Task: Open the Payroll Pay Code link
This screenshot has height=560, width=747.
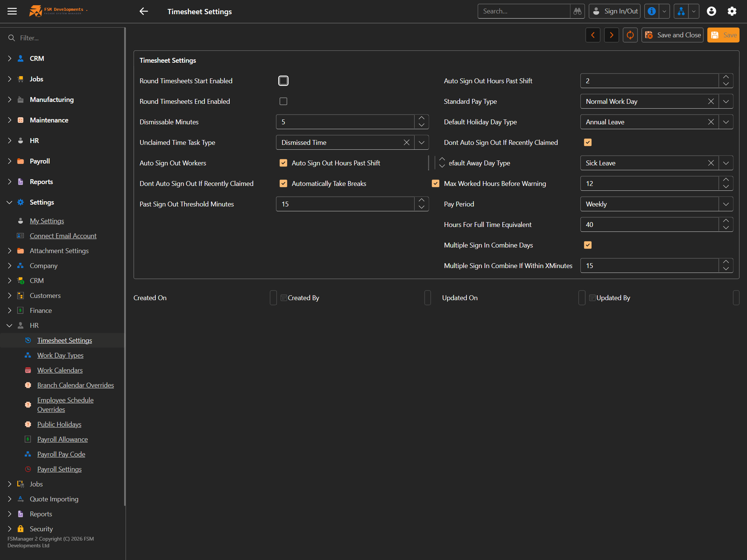Action: pyautogui.click(x=61, y=454)
